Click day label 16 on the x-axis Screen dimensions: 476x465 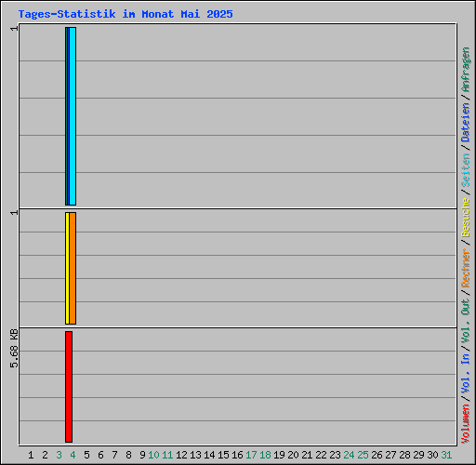(237, 455)
